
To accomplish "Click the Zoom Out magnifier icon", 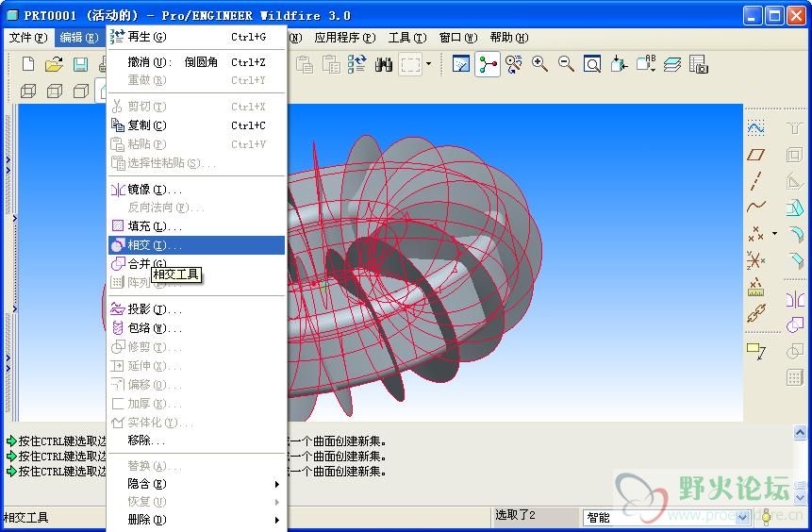I will tap(566, 64).
